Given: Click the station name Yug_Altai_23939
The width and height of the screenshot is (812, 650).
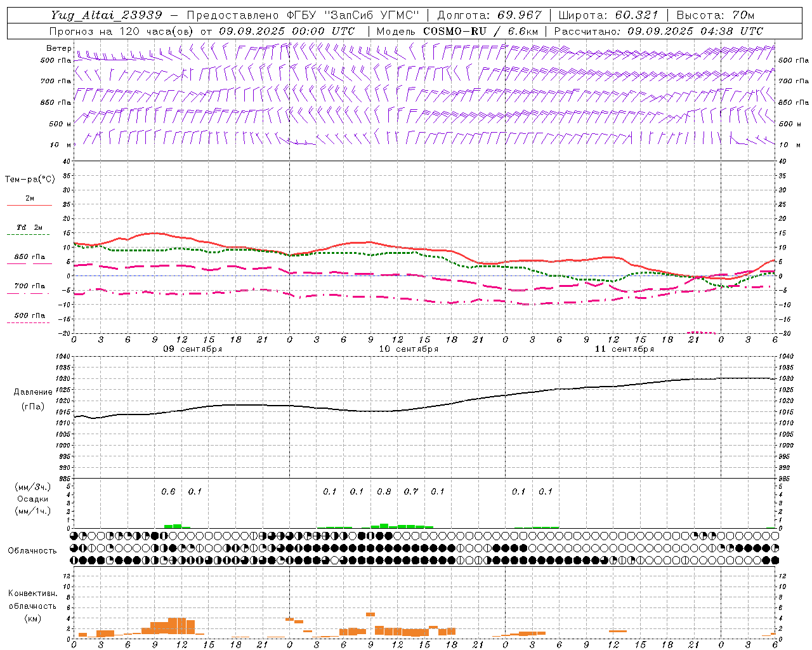Looking at the screenshot, I should click(107, 15).
